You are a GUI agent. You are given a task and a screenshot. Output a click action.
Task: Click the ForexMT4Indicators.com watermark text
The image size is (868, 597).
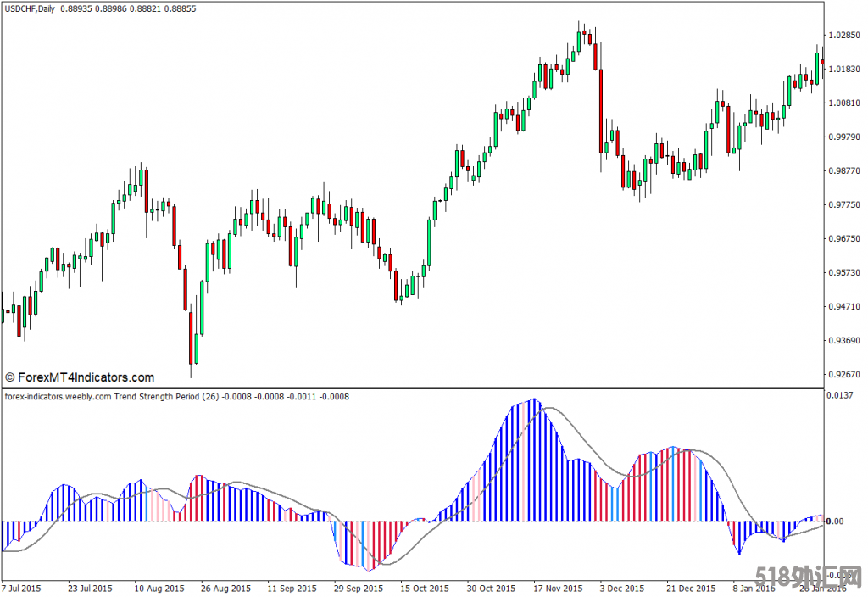point(80,377)
